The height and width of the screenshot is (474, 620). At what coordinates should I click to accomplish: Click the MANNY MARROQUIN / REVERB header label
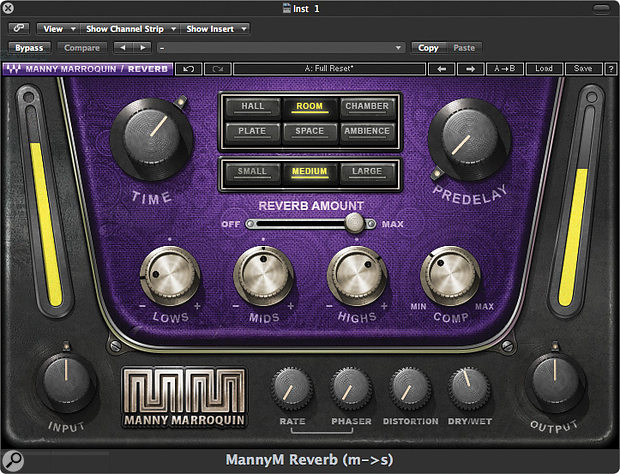click(96, 69)
